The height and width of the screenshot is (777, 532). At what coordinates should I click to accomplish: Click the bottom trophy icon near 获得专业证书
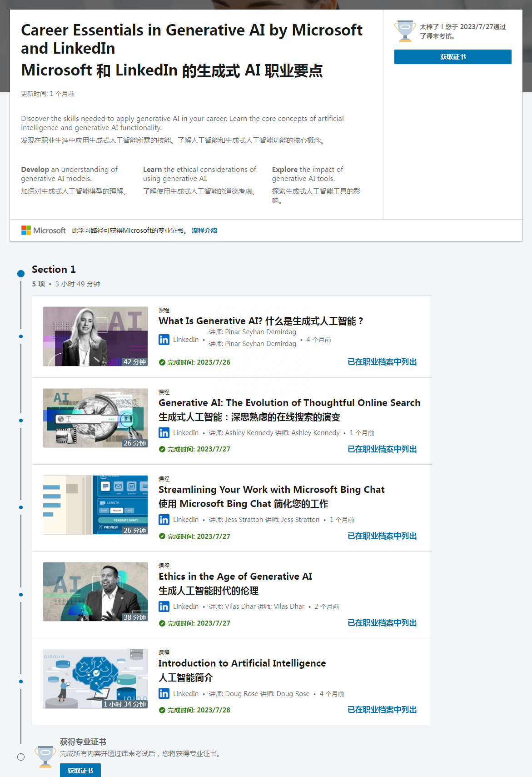click(x=45, y=757)
